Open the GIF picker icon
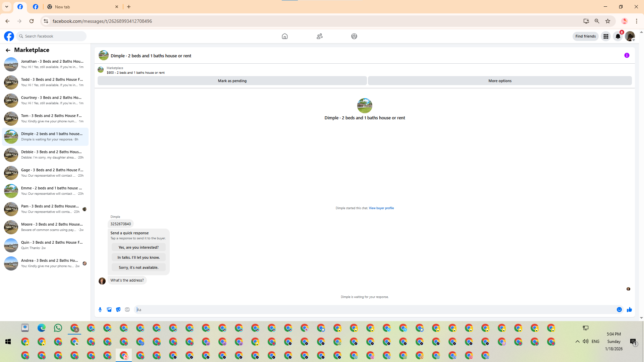Screen dimensions: 644x362 tap(127, 310)
